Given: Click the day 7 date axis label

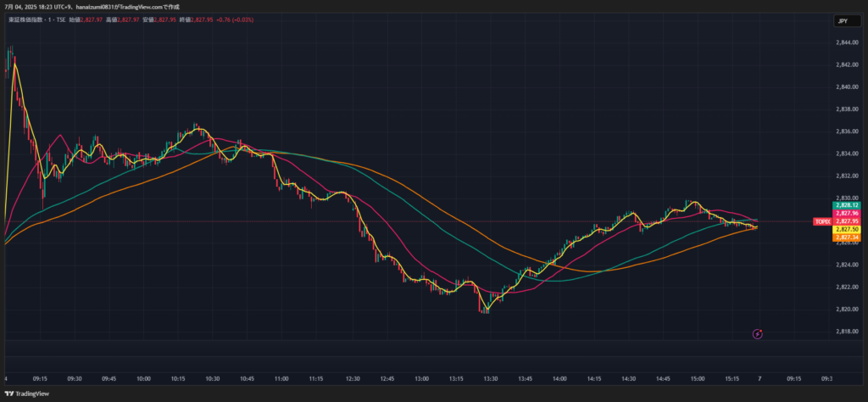Looking at the screenshot, I should point(760,379).
